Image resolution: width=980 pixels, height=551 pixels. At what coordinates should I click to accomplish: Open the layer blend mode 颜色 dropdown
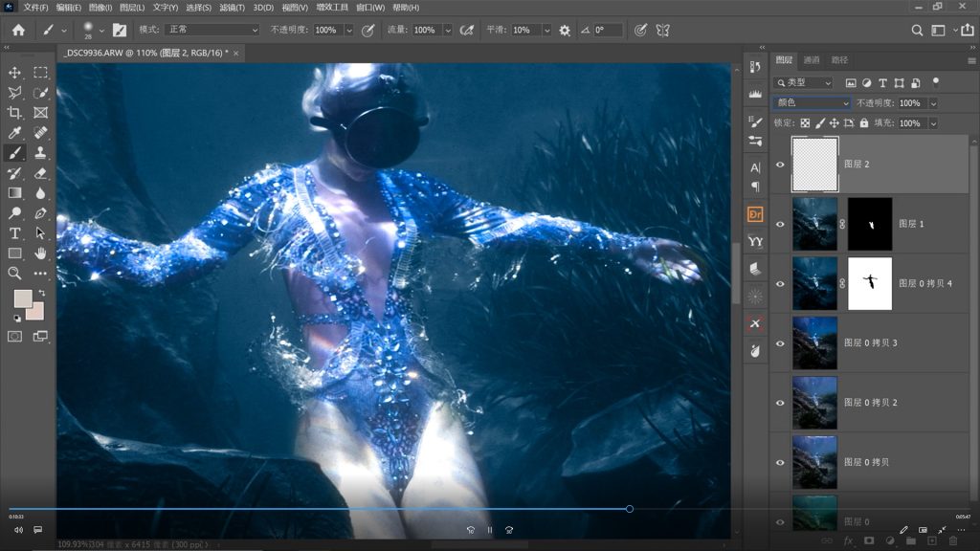click(x=812, y=103)
